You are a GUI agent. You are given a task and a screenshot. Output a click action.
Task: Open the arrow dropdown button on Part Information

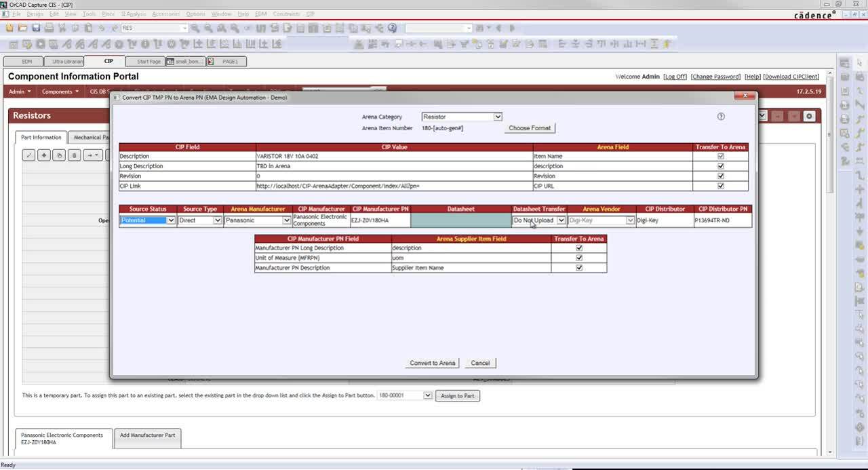click(x=92, y=155)
